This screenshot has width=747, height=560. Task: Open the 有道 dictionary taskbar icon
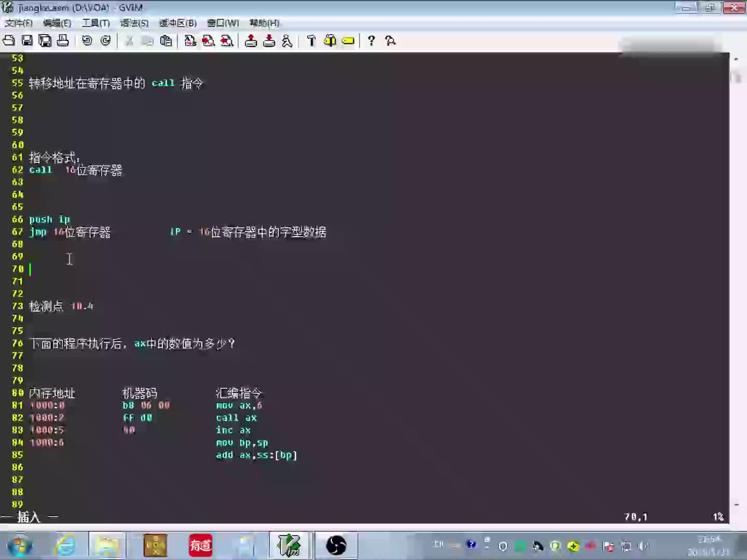[200, 545]
